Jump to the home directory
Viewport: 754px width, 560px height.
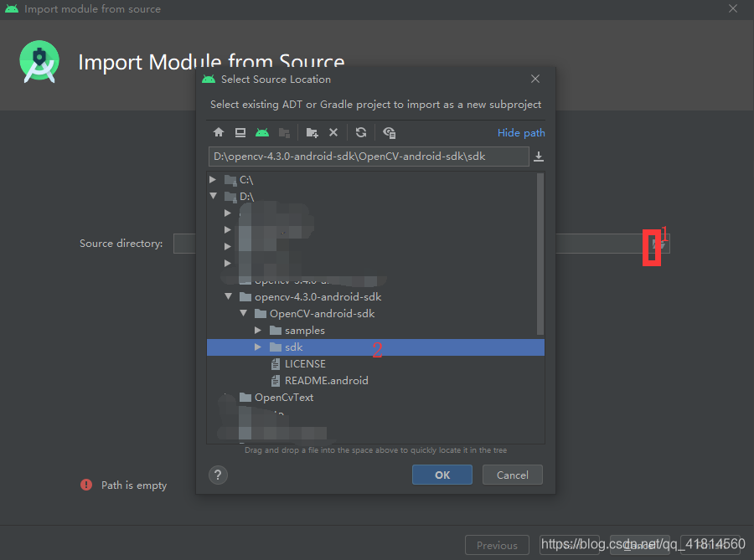(218, 132)
